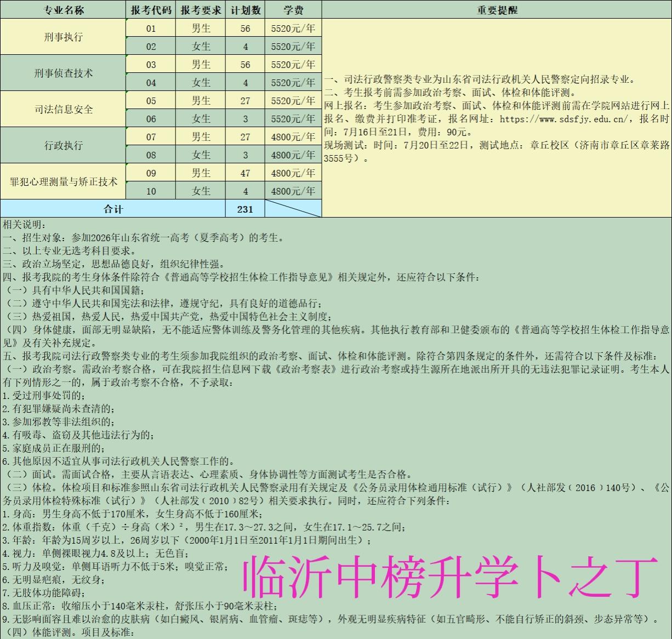
Task: Click the 无肢体功能障碍 line
Action: coord(43,593)
